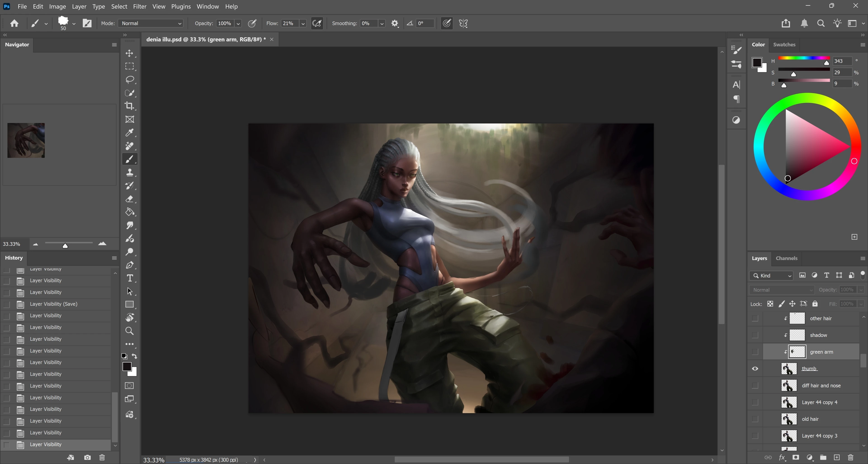
Task: Select the Eyedropper tool
Action: pyautogui.click(x=129, y=133)
